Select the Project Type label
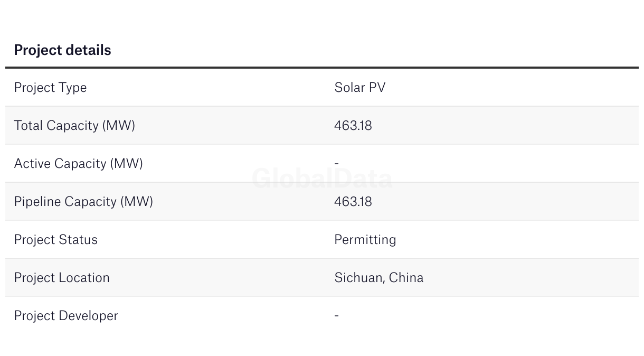This screenshot has height=356, width=644. [50, 88]
